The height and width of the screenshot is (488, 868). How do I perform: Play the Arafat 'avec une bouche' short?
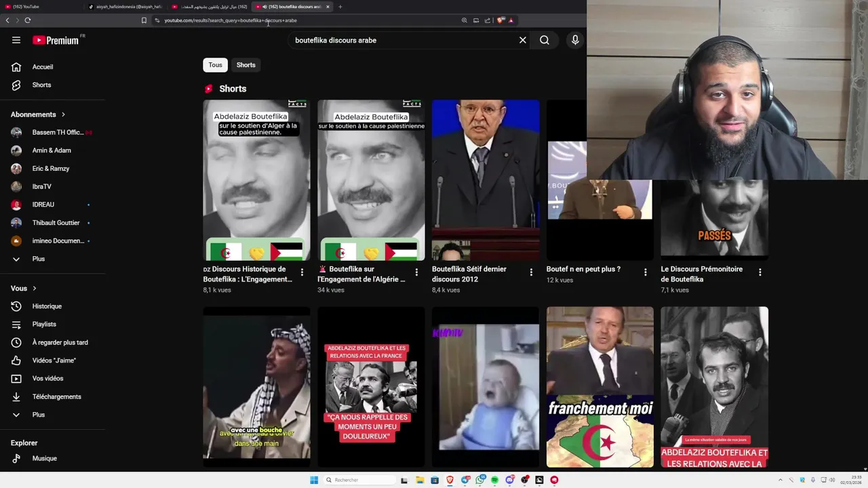pyautogui.click(x=256, y=387)
